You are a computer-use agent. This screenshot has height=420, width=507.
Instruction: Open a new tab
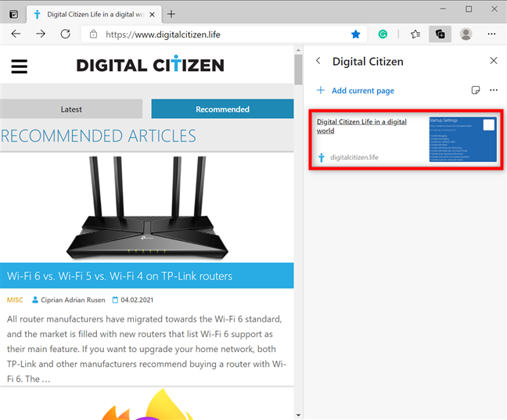(171, 14)
